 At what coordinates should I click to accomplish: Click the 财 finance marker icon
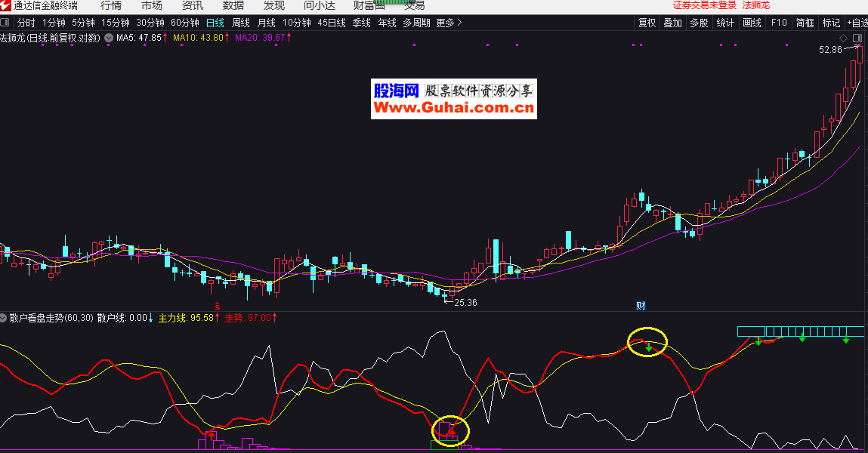point(640,306)
